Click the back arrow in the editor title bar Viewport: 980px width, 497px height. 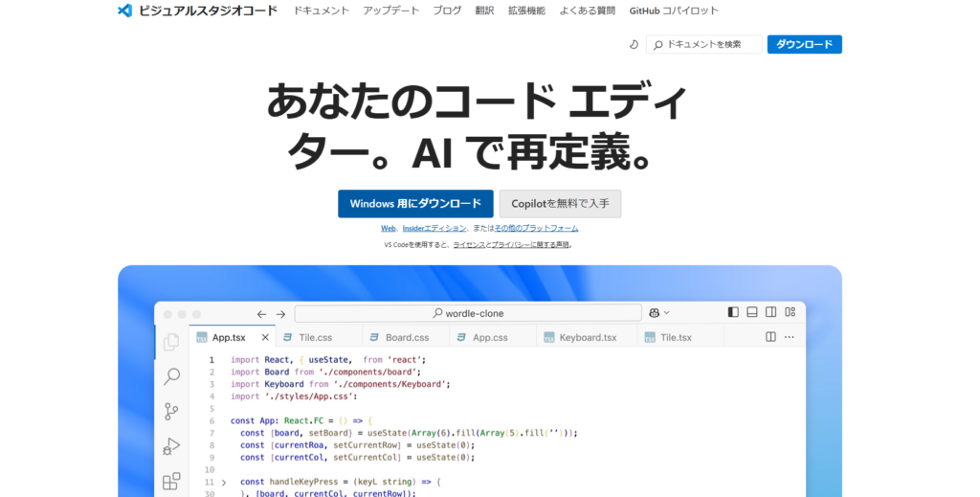261,314
